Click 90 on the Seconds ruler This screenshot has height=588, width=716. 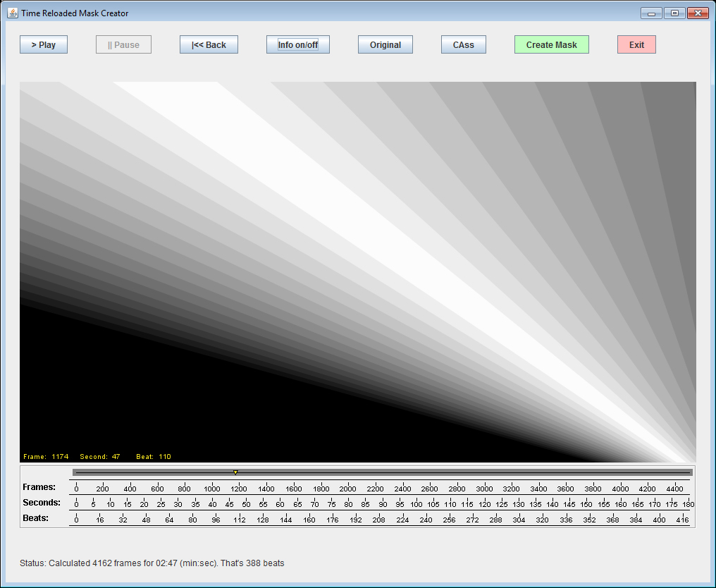tap(383, 503)
